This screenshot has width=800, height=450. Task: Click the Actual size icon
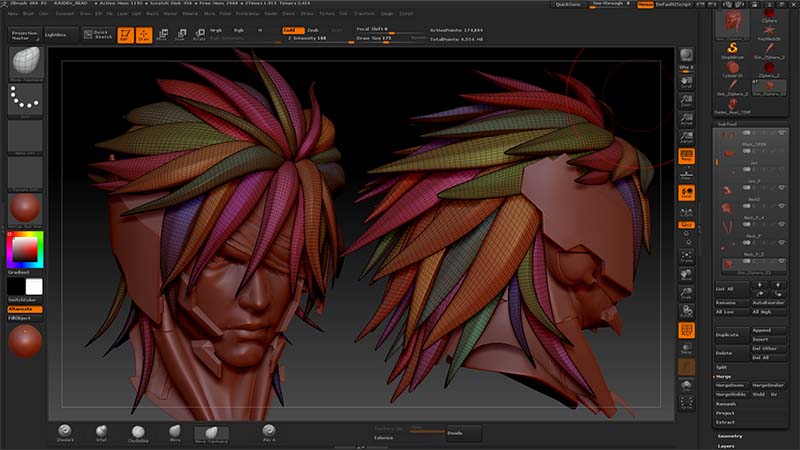tap(686, 119)
